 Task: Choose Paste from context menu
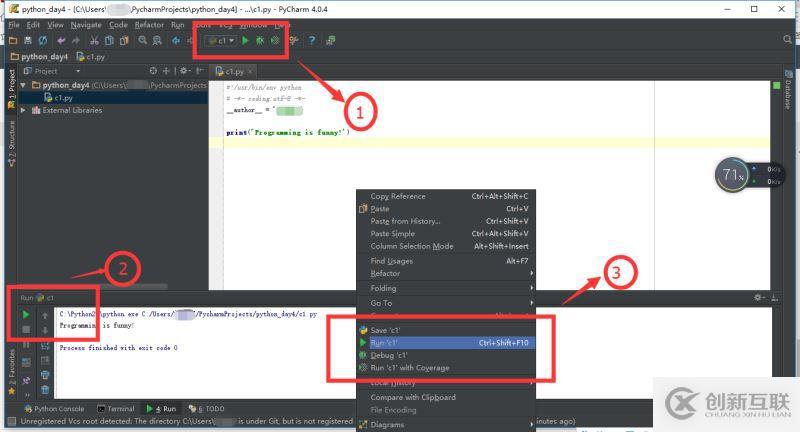446,209
